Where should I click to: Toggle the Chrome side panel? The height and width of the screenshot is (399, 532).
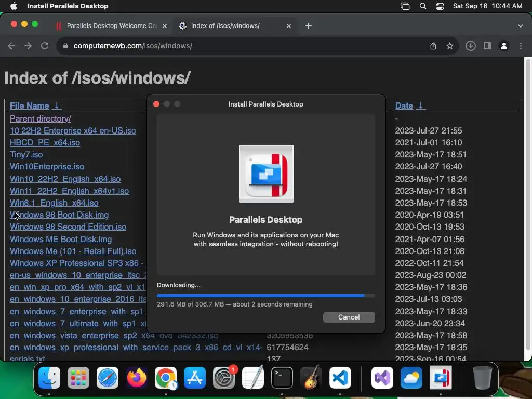[x=487, y=46]
